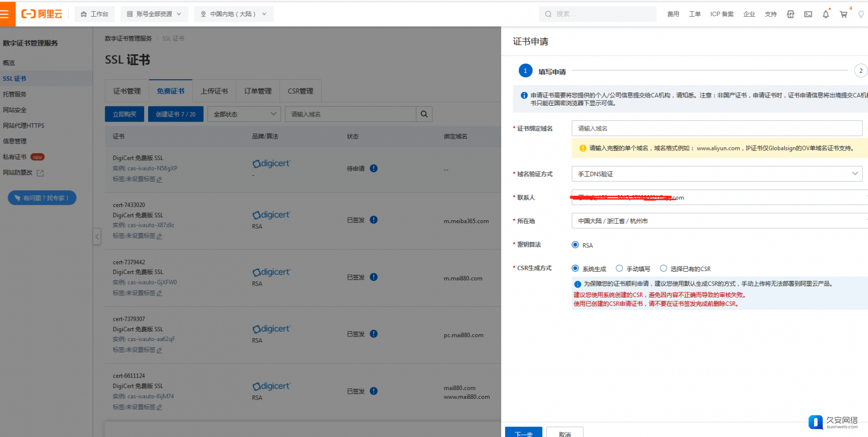The image size is (868, 437).
Task: Expand the 域名验证方式 dropdown
Action: point(716,173)
